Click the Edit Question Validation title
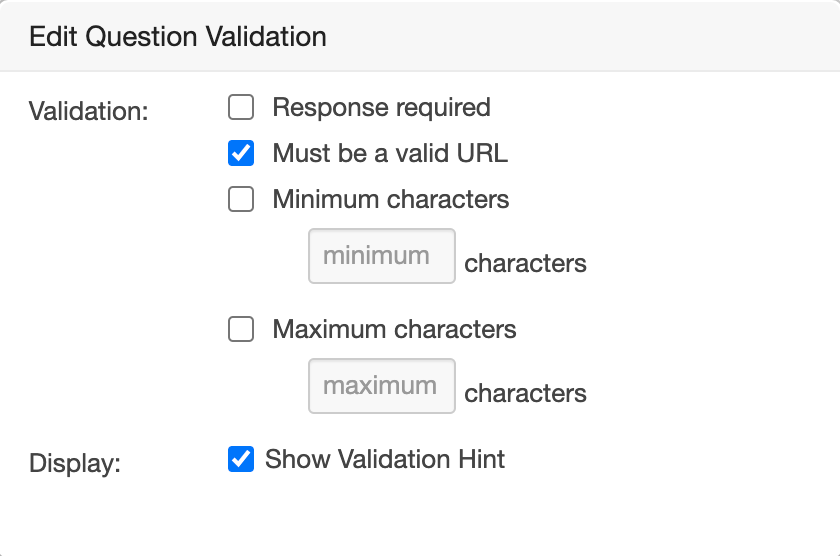840x556 pixels. pyautogui.click(x=178, y=37)
